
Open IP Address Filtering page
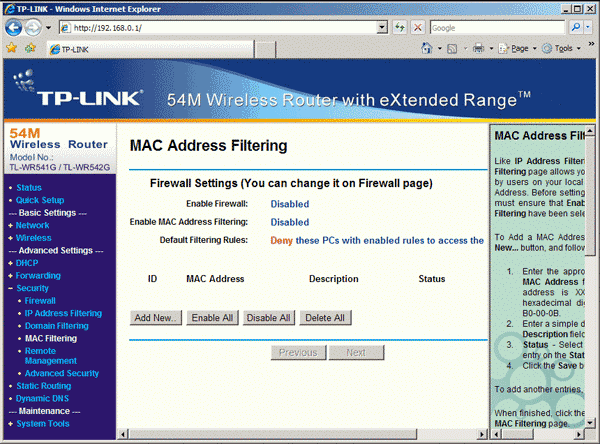coord(63,313)
